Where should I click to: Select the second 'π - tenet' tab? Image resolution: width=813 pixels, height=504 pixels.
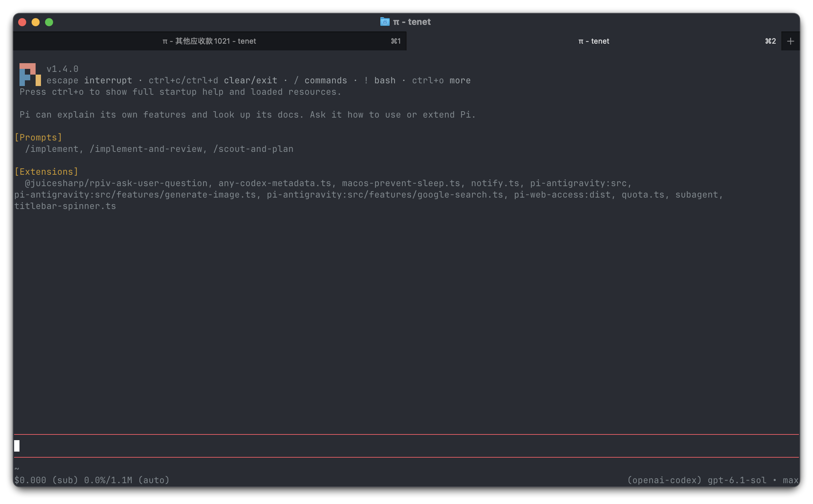[x=594, y=41]
